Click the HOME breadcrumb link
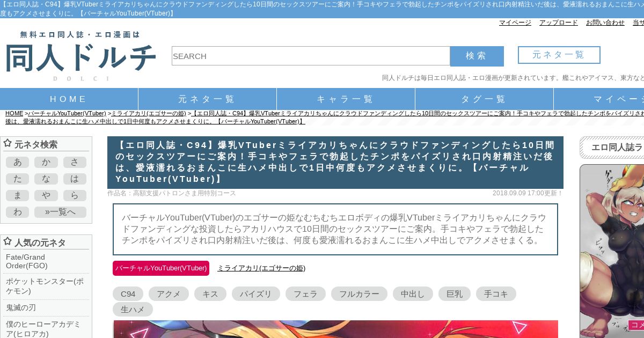 [x=14, y=113]
